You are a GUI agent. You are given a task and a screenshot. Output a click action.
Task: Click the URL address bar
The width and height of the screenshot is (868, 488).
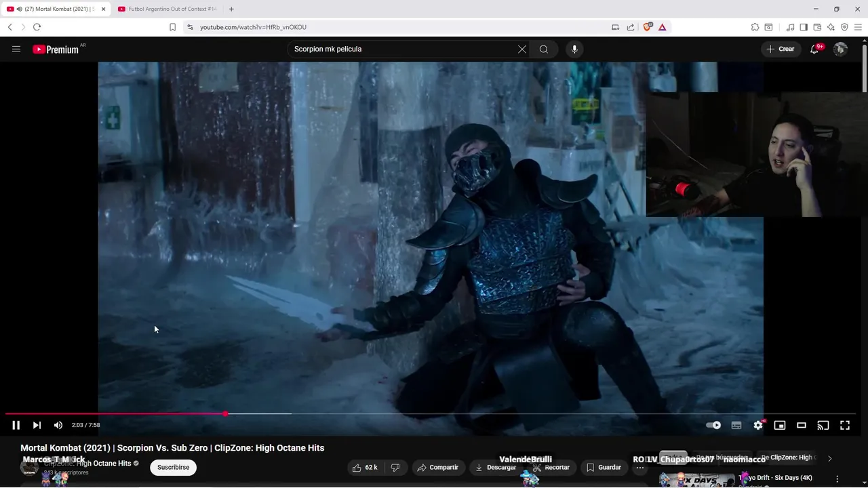click(x=400, y=27)
